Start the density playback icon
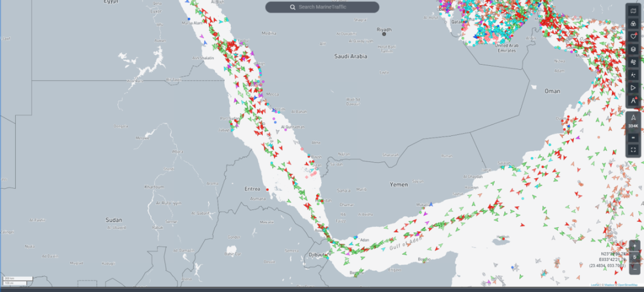 tap(633, 88)
